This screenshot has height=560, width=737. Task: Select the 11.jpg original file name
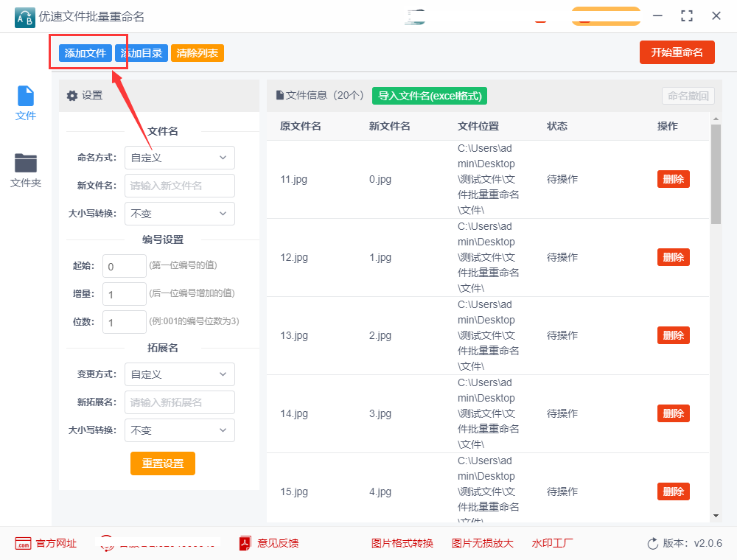pyautogui.click(x=294, y=180)
